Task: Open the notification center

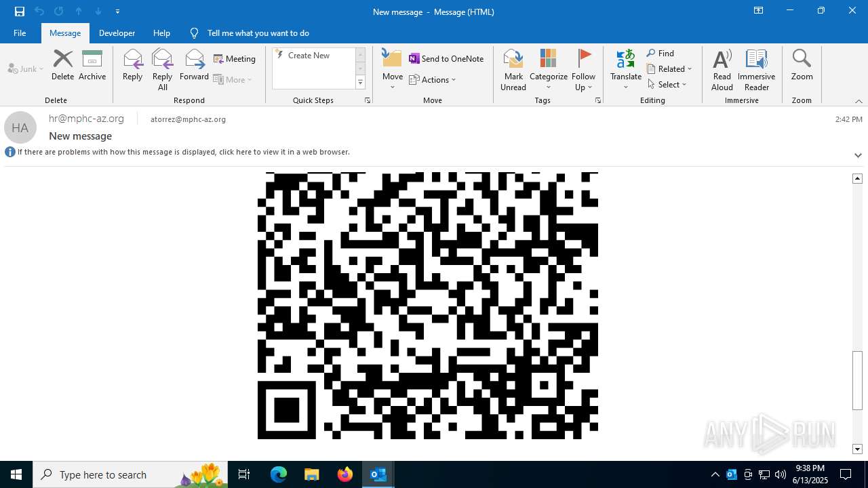Action: (x=846, y=474)
